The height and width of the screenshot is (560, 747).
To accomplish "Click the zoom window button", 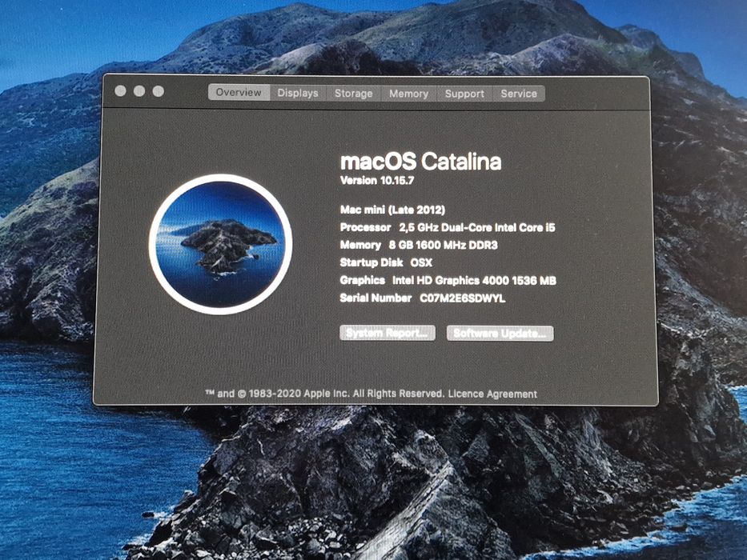I will coord(159,91).
